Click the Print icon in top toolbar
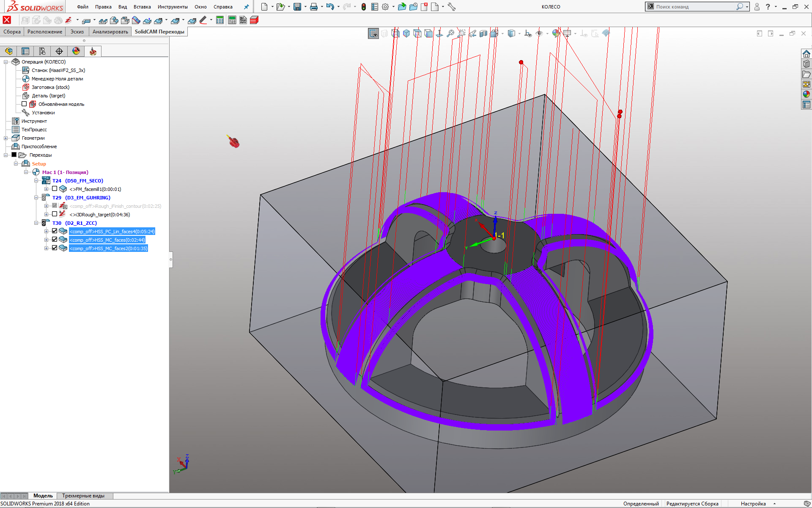This screenshot has width=812, height=508. tap(313, 7)
